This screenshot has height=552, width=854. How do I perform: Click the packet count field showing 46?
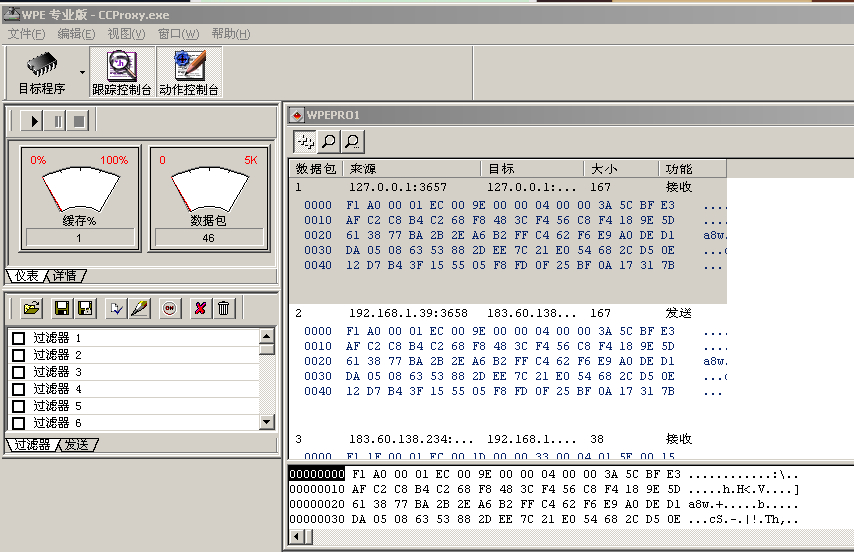(209, 238)
